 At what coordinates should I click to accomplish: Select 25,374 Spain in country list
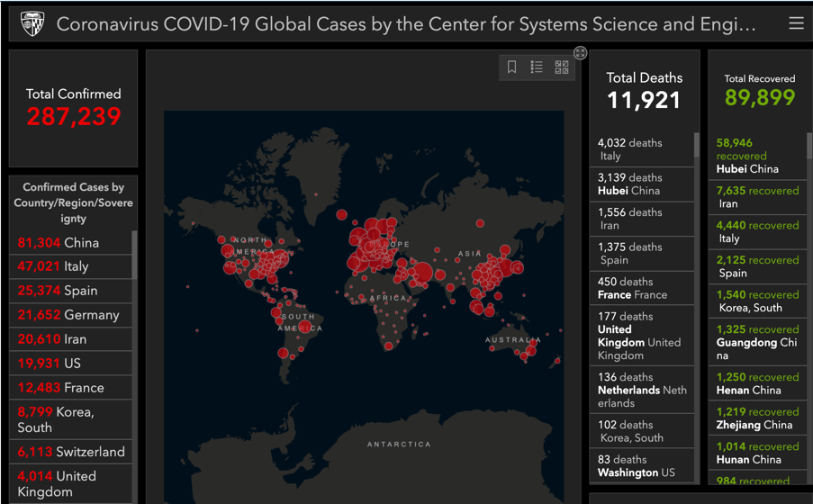pyautogui.click(x=70, y=291)
